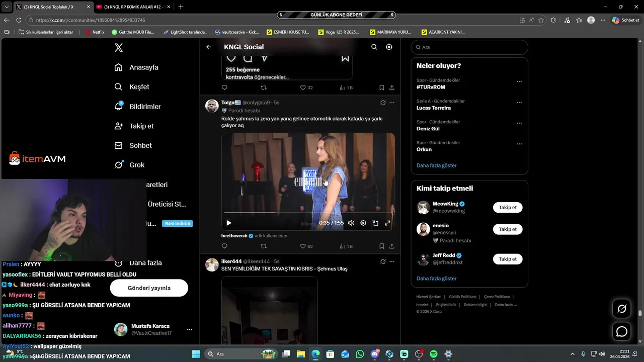Open the Netflix bookmark
Viewport: 644px width, 362px height.
(95, 32)
